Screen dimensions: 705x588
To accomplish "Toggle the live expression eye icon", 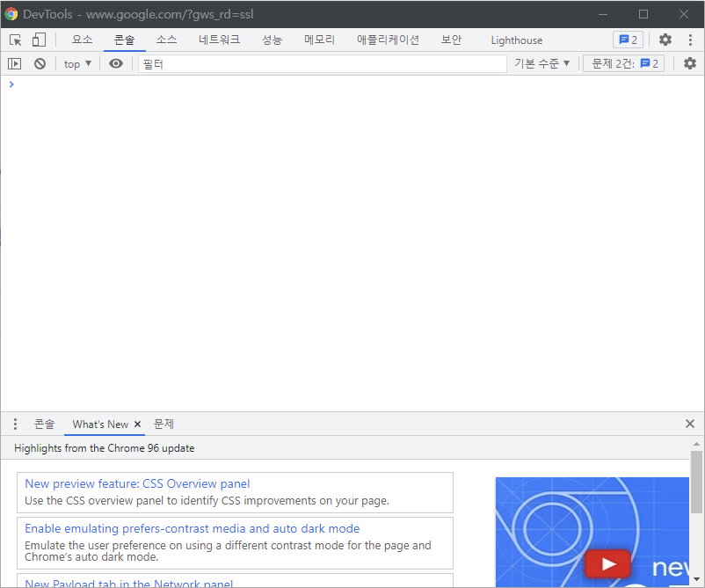I will click(116, 64).
